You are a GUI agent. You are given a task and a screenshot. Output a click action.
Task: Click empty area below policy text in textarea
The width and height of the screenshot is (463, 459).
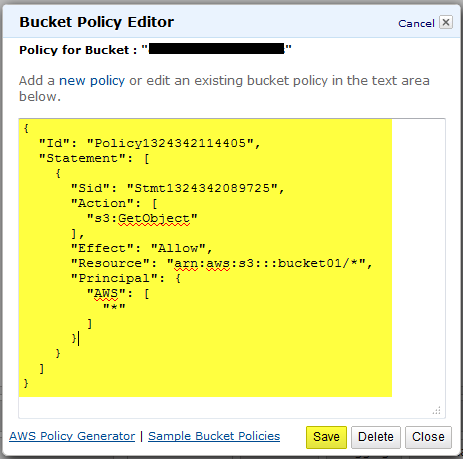[232, 407]
